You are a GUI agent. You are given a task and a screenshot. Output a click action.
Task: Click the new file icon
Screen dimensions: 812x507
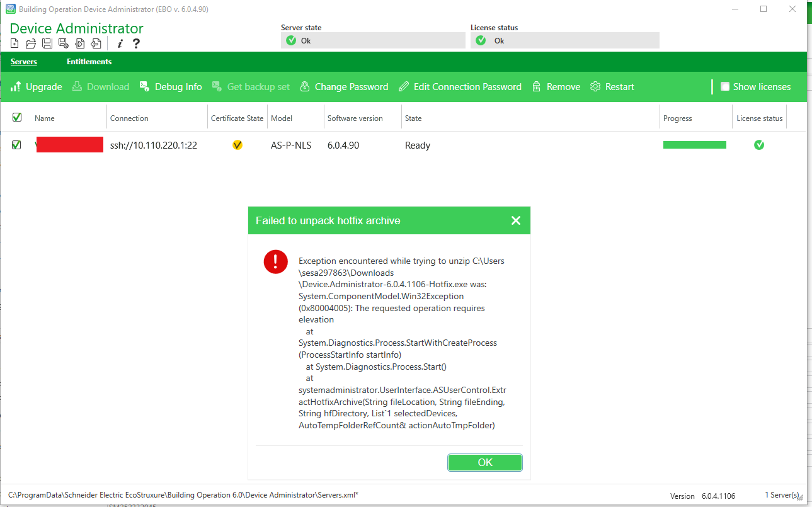[x=14, y=43]
